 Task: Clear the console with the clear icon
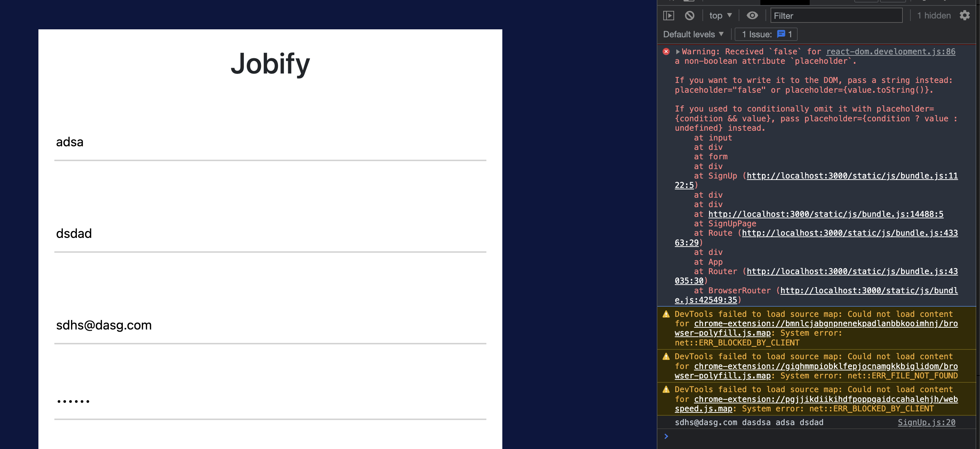click(x=690, y=15)
